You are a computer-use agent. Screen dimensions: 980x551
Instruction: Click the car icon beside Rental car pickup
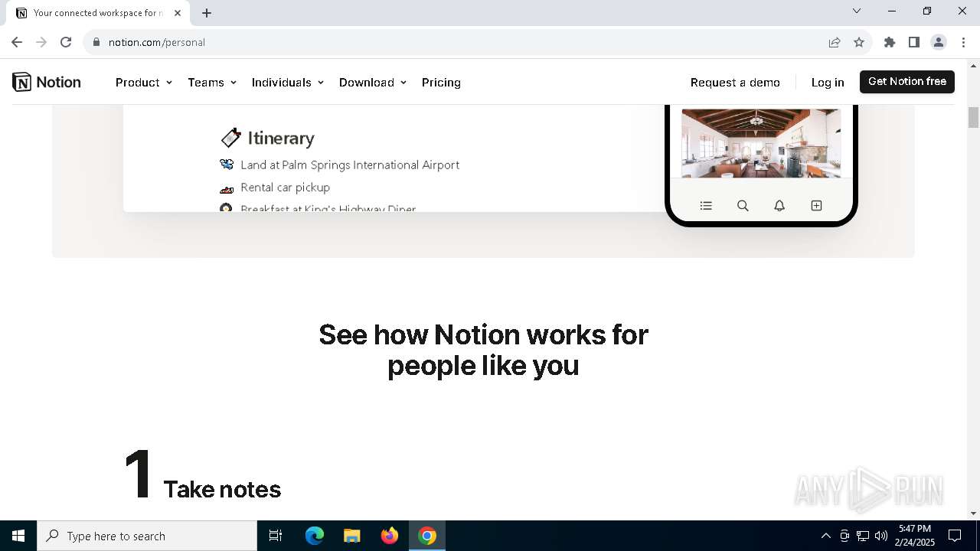tap(227, 187)
